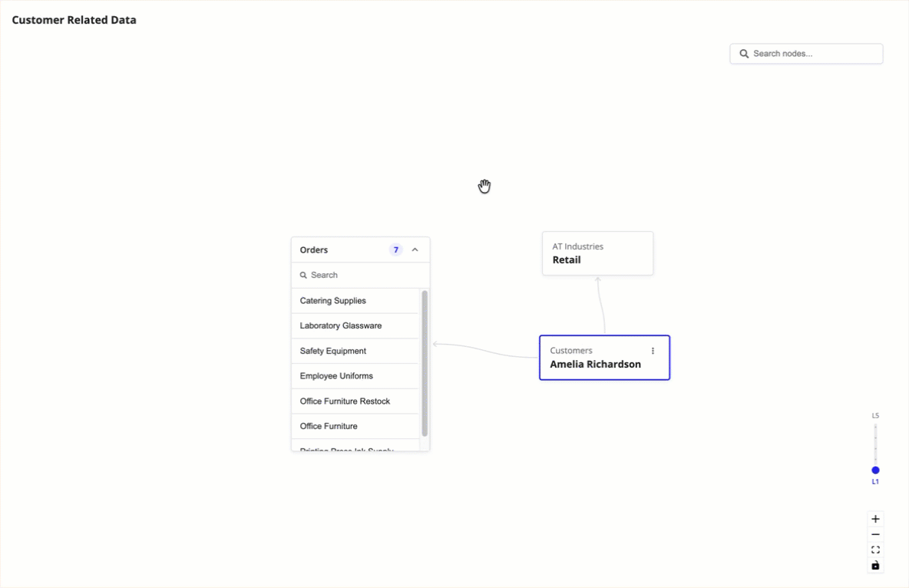The image size is (909, 588).
Task: Select the Amelia Richardson customer node
Action: [605, 358]
